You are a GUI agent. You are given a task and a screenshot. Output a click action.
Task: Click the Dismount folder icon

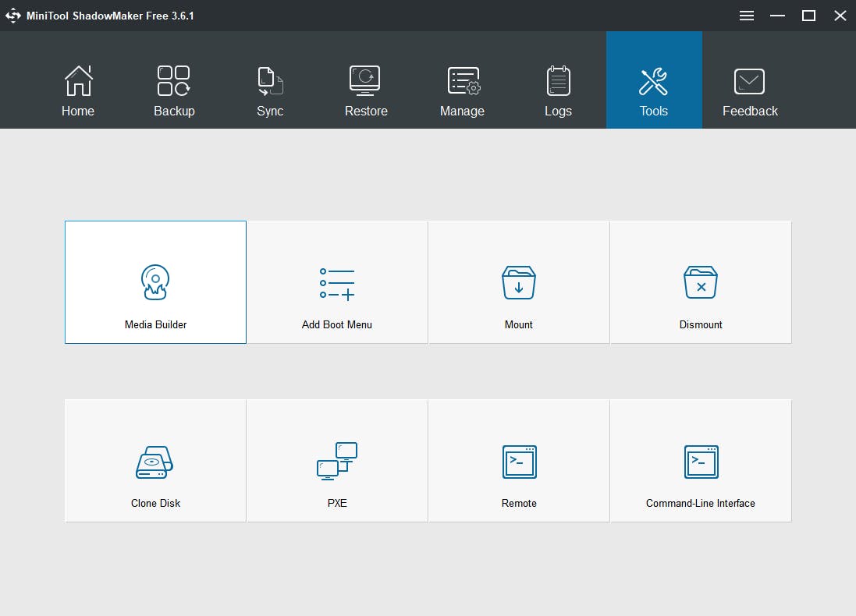701,282
